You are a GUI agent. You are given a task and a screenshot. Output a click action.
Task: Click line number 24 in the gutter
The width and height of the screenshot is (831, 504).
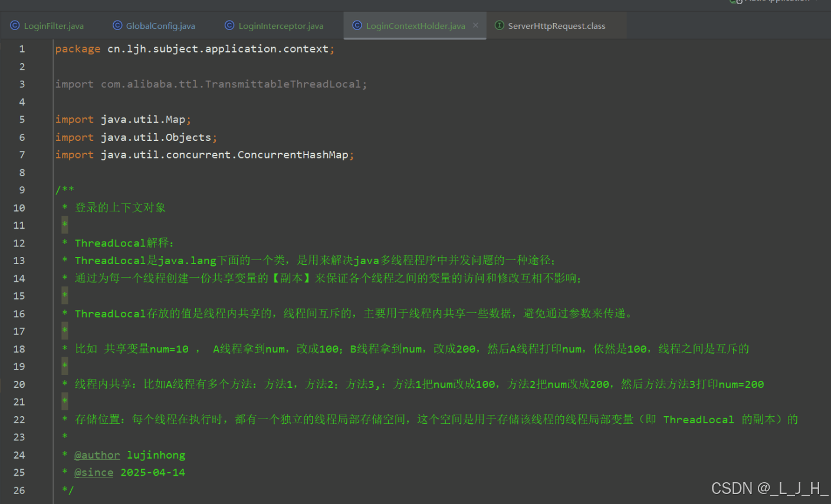[x=19, y=455]
